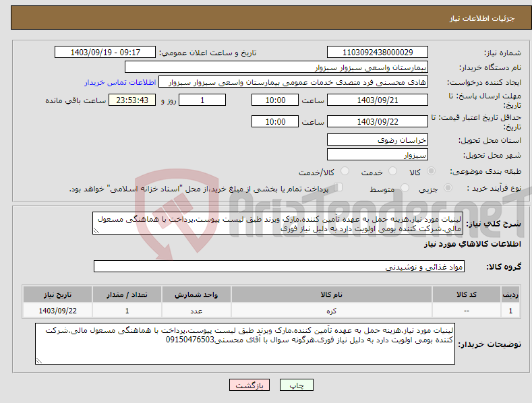Click the need date cell 1403/09/22 in table
This screenshot has height=403, width=532.
click(x=58, y=311)
